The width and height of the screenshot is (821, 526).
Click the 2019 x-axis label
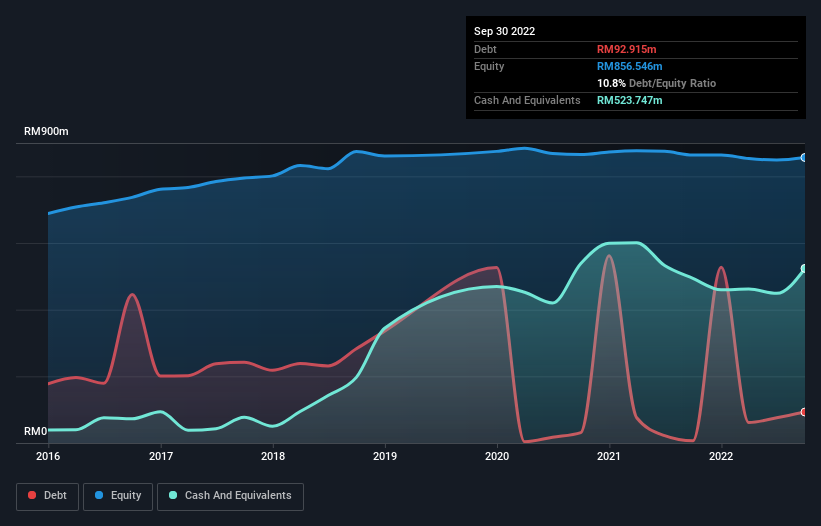coord(385,456)
